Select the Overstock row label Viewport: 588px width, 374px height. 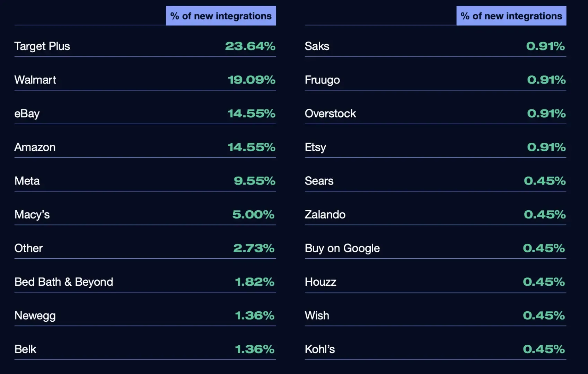(x=330, y=114)
